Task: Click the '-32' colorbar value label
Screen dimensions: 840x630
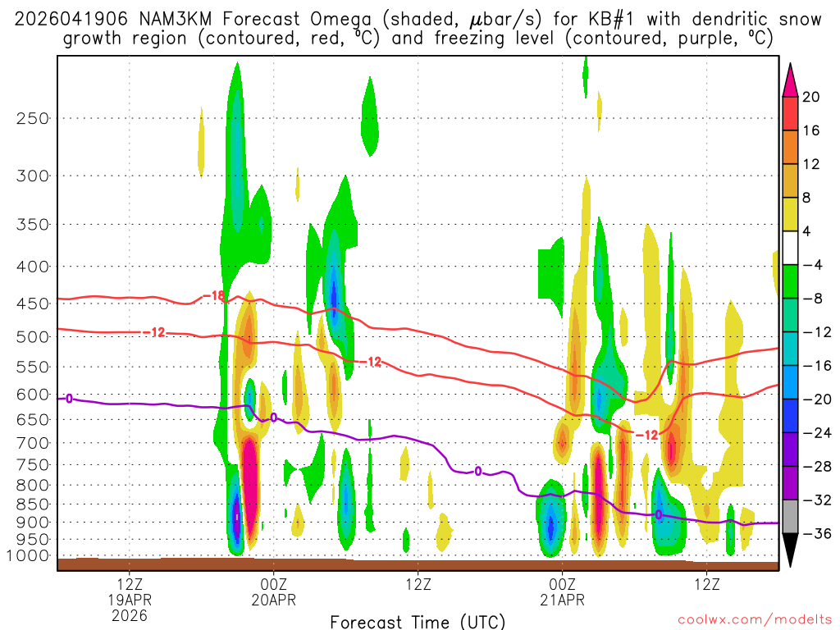Action: [816, 500]
